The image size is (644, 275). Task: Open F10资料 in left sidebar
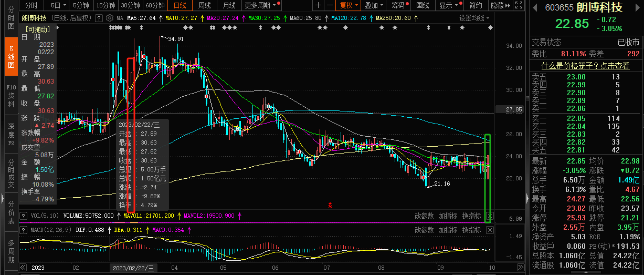click(11, 96)
